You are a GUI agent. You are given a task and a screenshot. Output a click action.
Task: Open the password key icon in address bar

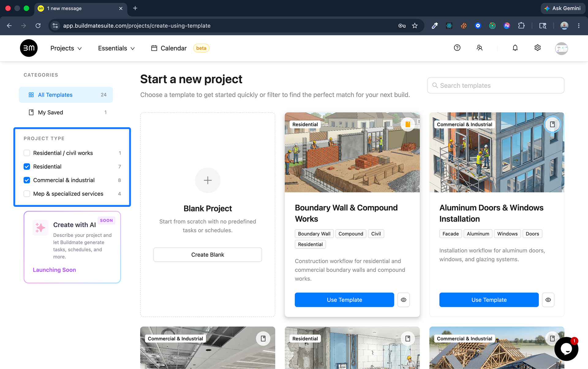pyautogui.click(x=402, y=26)
